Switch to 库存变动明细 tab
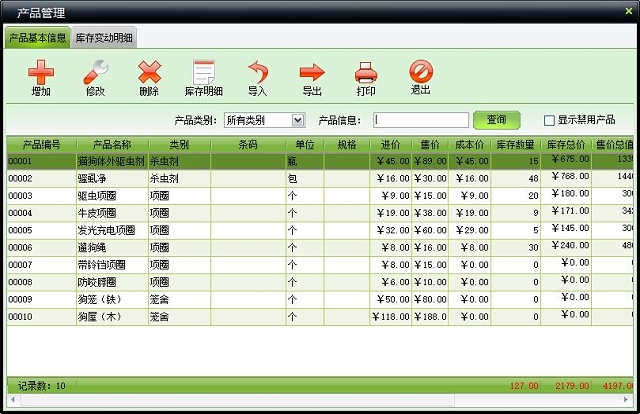 point(105,38)
